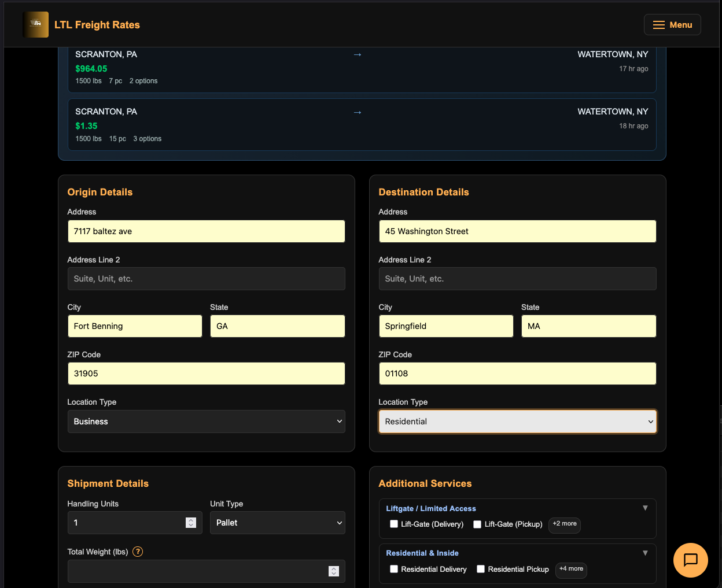Show the +2 more liftgate options
The width and height of the screenshot is (722, 588).
[564, 524]
